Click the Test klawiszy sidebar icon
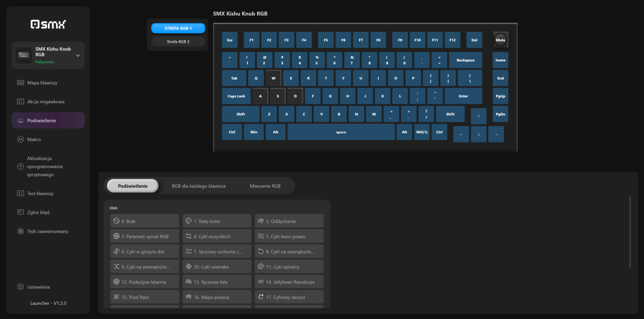 [x=21, y=193]
